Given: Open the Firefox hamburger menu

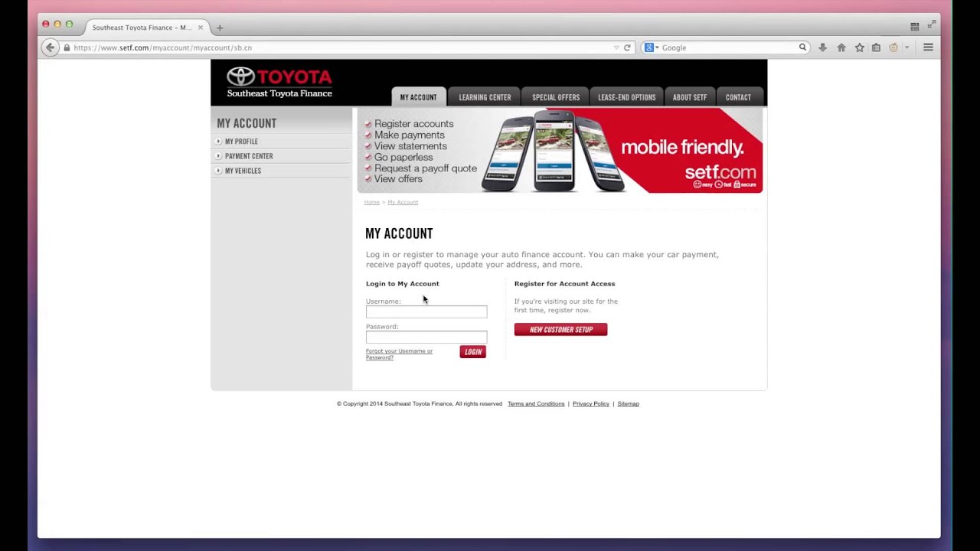Looking at the screenshot, I should (928, 47).
